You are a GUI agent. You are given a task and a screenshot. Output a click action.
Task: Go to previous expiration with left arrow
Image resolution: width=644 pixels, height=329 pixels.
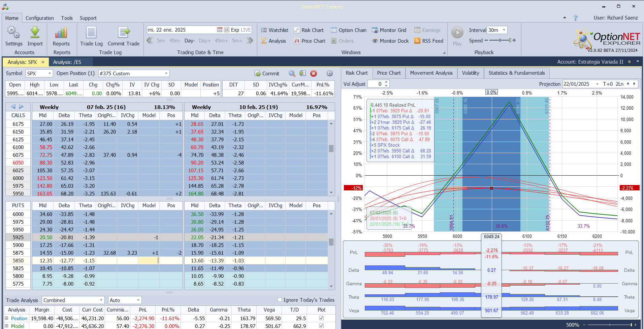click(x=13, y=107)
